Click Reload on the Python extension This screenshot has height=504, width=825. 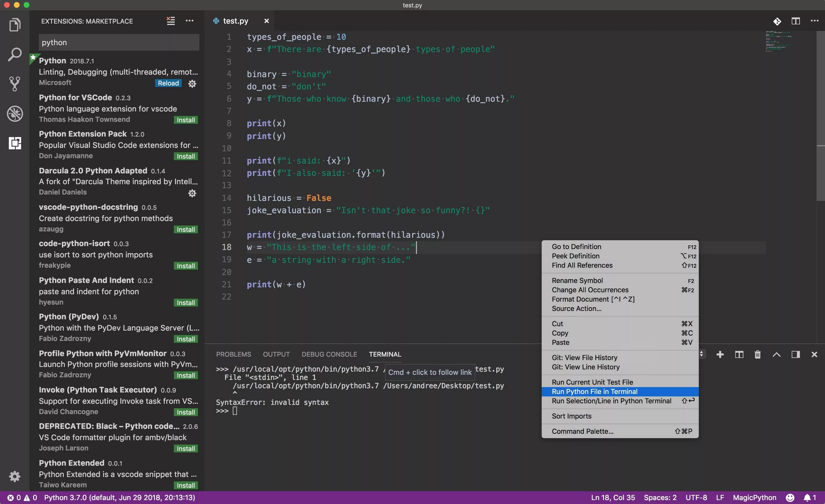pos(168,83)
